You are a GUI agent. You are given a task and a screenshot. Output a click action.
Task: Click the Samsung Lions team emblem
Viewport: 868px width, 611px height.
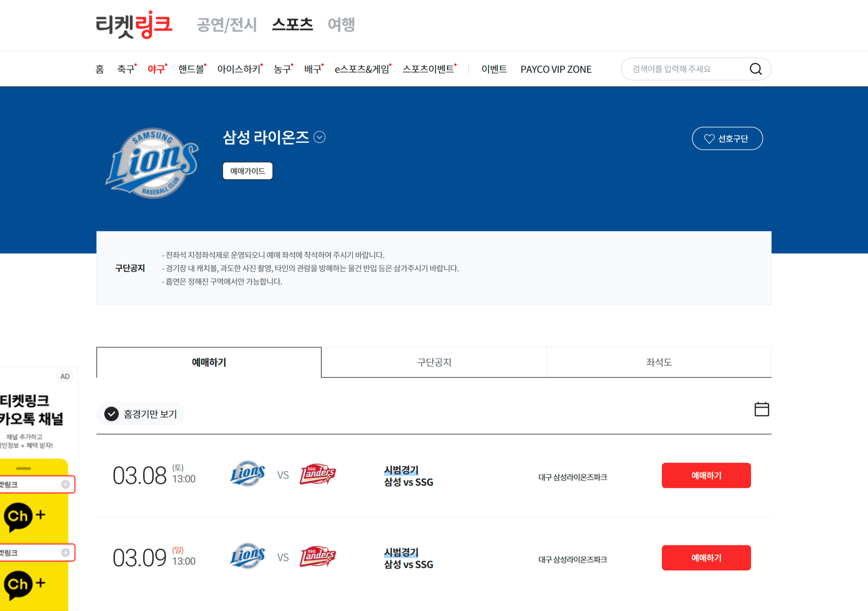(152, 163)
